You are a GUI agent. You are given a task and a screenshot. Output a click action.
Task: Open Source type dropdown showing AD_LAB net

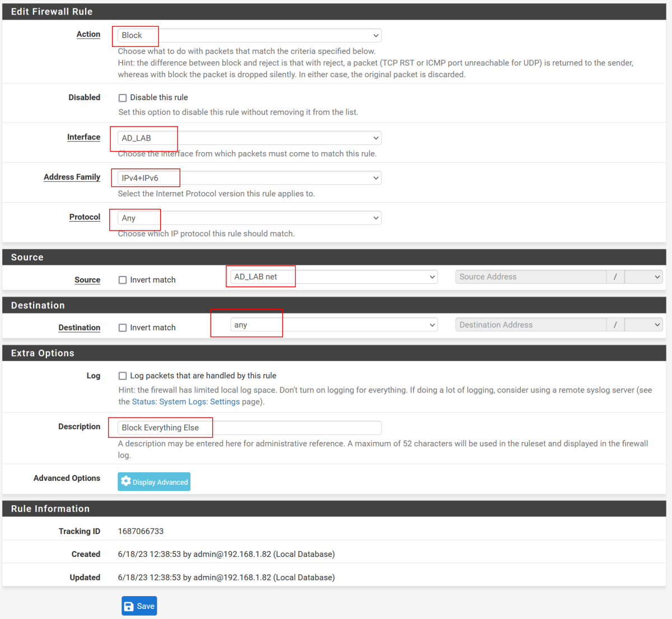tap(334, 277)
